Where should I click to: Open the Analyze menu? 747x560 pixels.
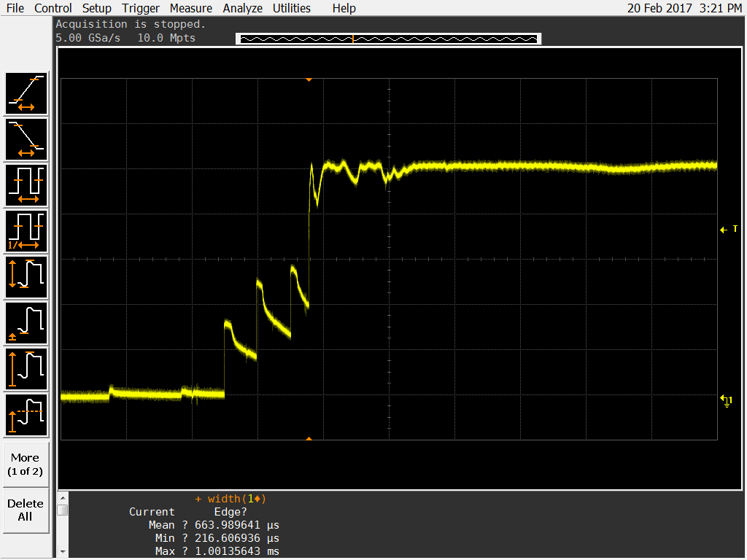tap(242, 8)
